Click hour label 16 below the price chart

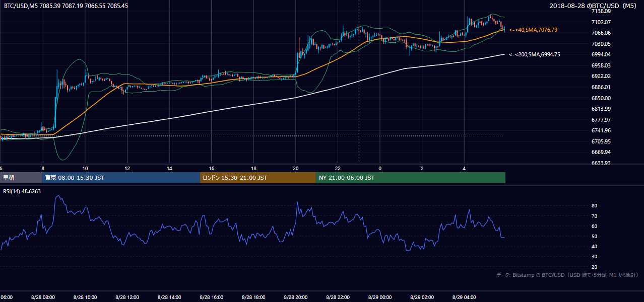point(212,168)
